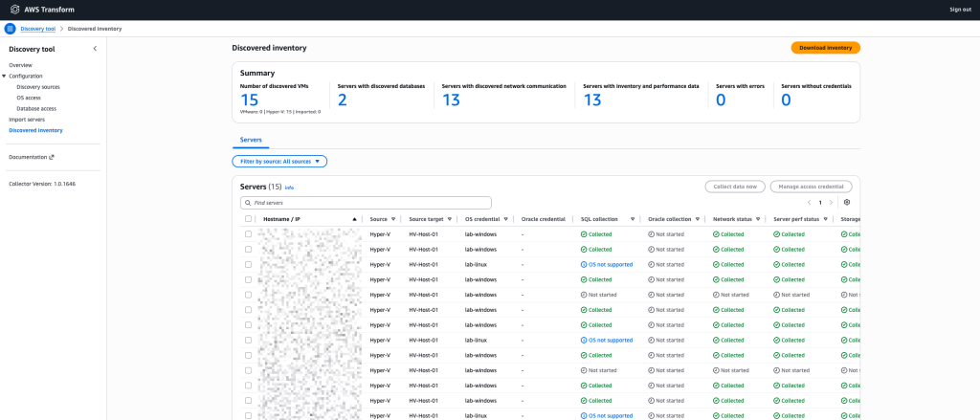This screenshot has height=420, width=980.
Task: Collapse the Configuration tree section
Action: point(4,77)
